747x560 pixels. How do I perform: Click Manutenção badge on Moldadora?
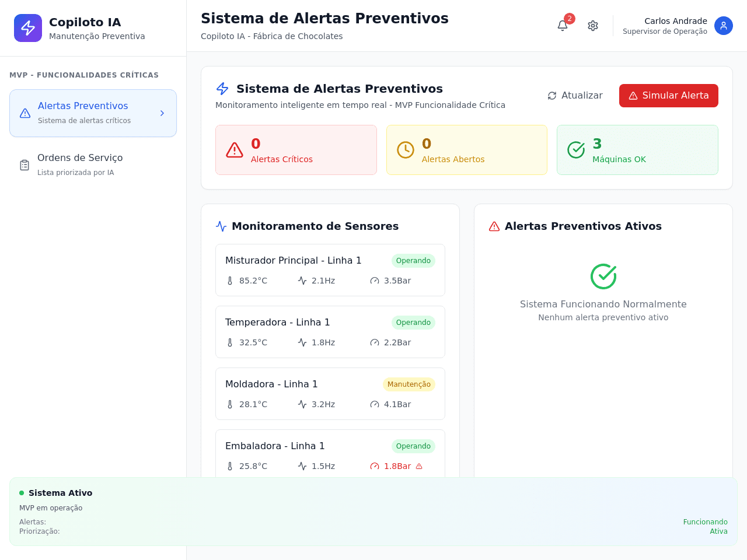click(409, 384)
